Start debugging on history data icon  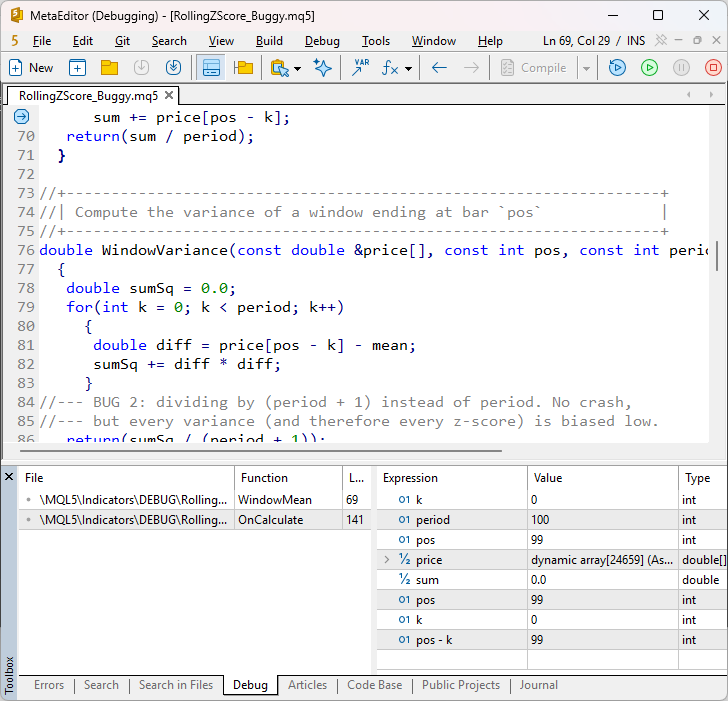click(x=617, y=68)
